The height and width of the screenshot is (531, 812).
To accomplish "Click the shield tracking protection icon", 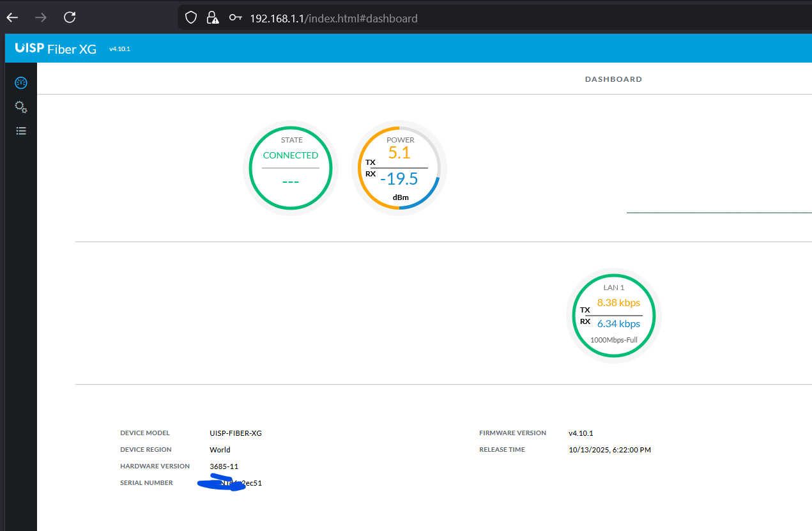I will pyautogui.click(x=190, y=18).
